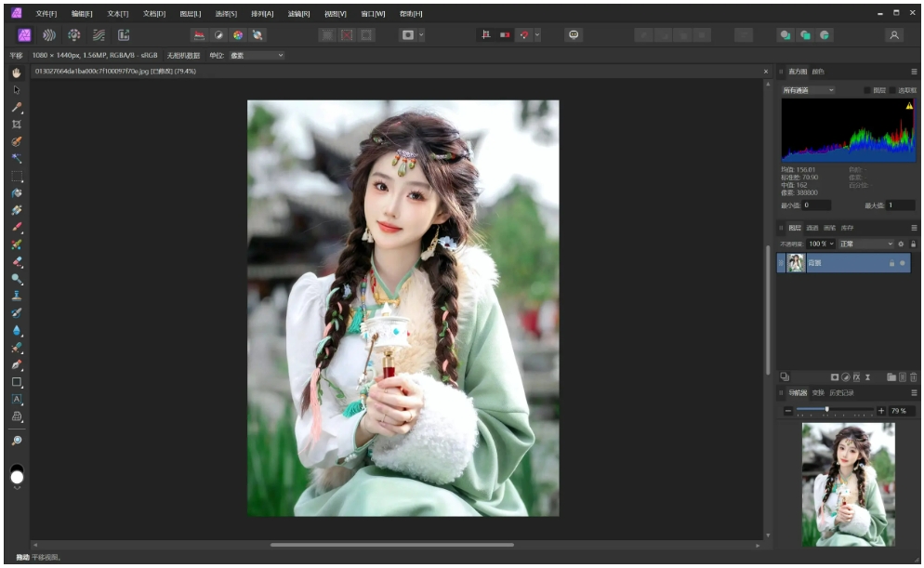
Task: Switch to the 通道 tab
Action: click(812, 228)
